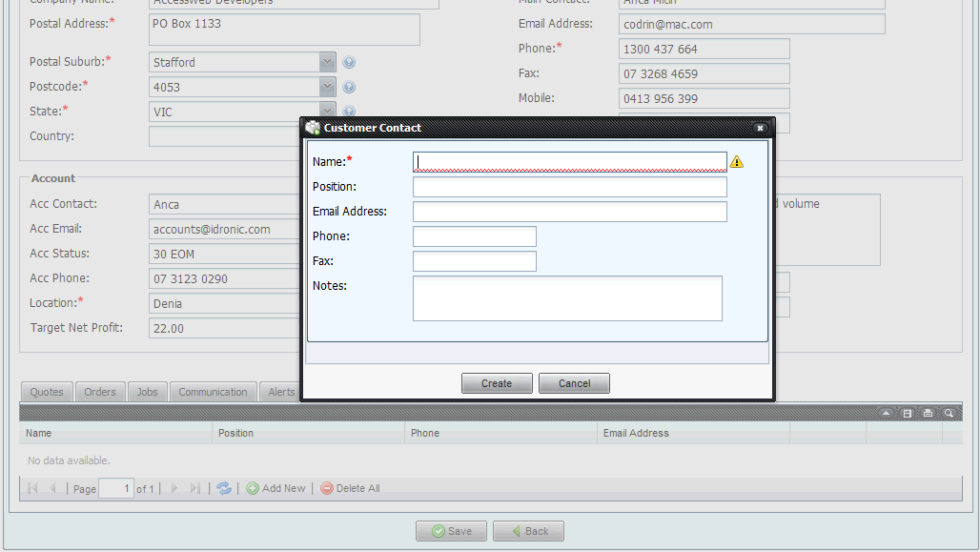Focus the Email Address field in dialog
Image resolution: width=980 pixels, height=552 pixels.
click(x=569, y=212)
